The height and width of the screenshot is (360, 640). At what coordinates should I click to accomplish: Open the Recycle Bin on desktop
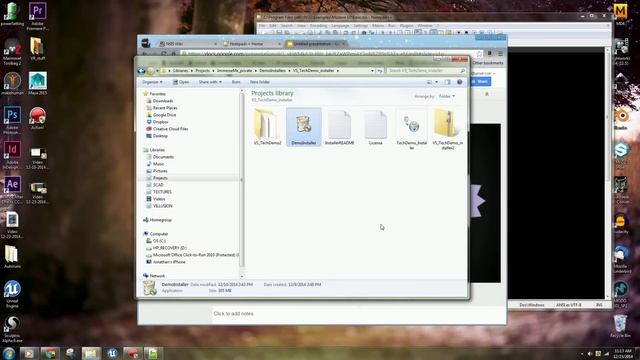[620, 326]
